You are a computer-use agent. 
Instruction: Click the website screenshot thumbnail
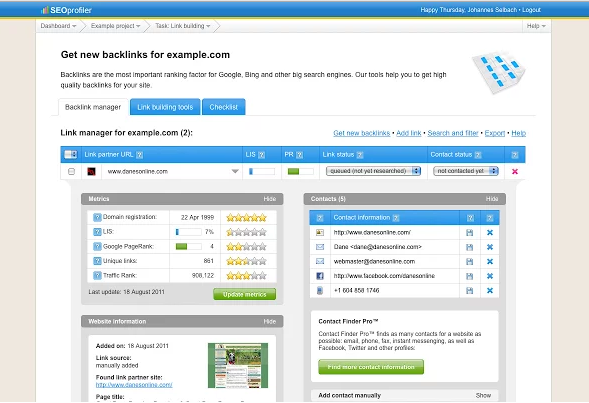click(x=238, y=365)
